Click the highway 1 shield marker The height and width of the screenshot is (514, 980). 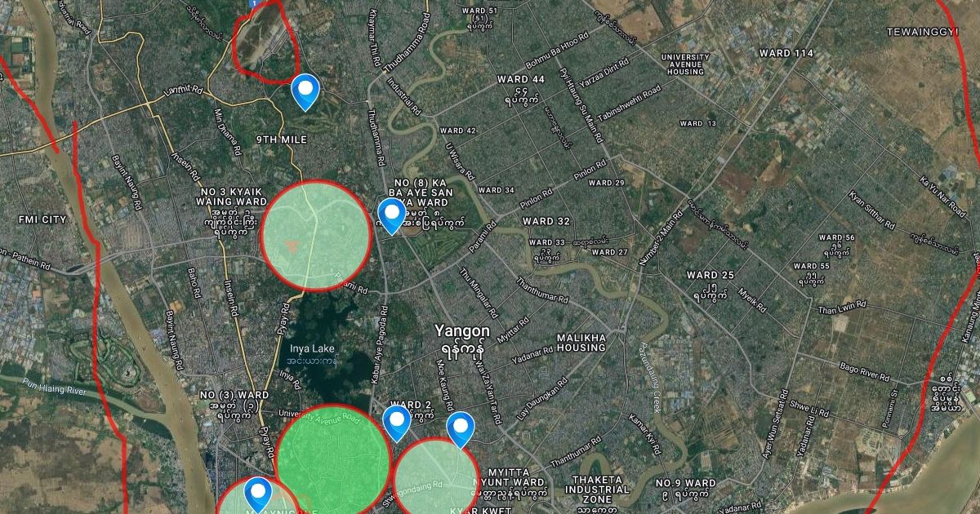[x=255, y=5]
